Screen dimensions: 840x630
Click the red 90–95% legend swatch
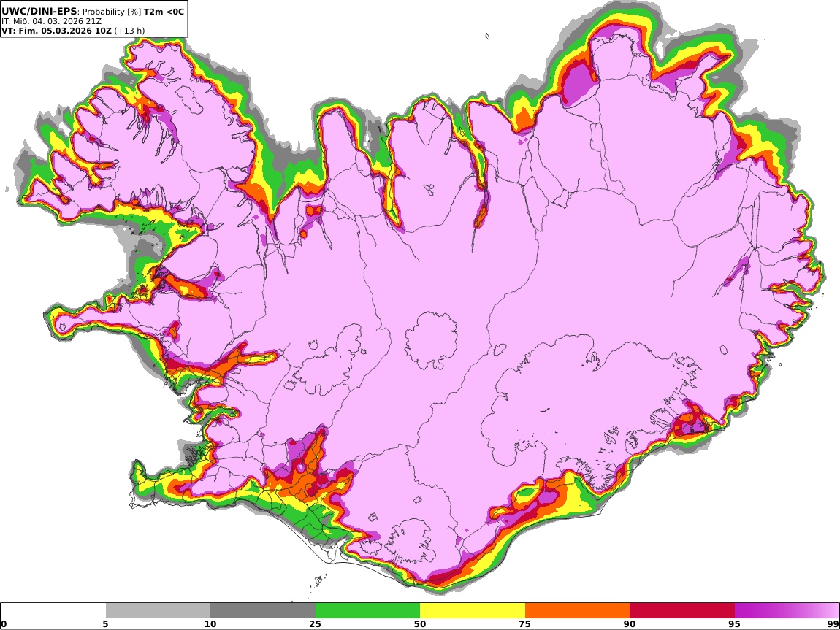(682, 611)
